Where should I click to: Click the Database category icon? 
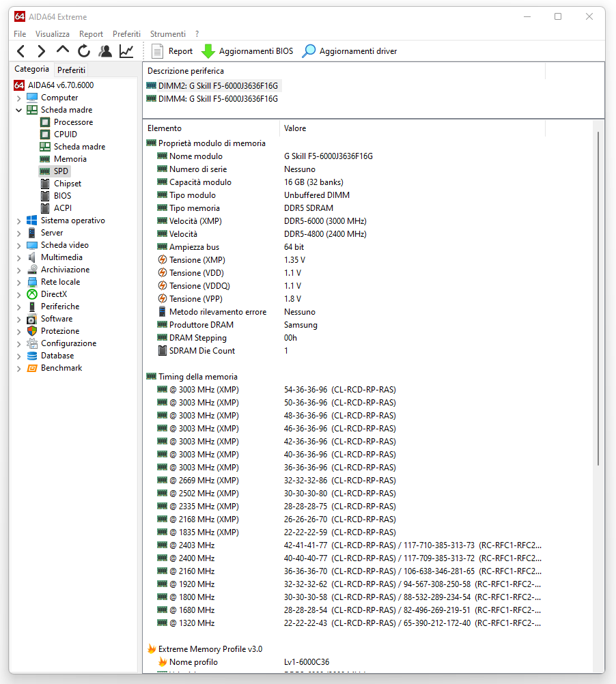point(32,356)
